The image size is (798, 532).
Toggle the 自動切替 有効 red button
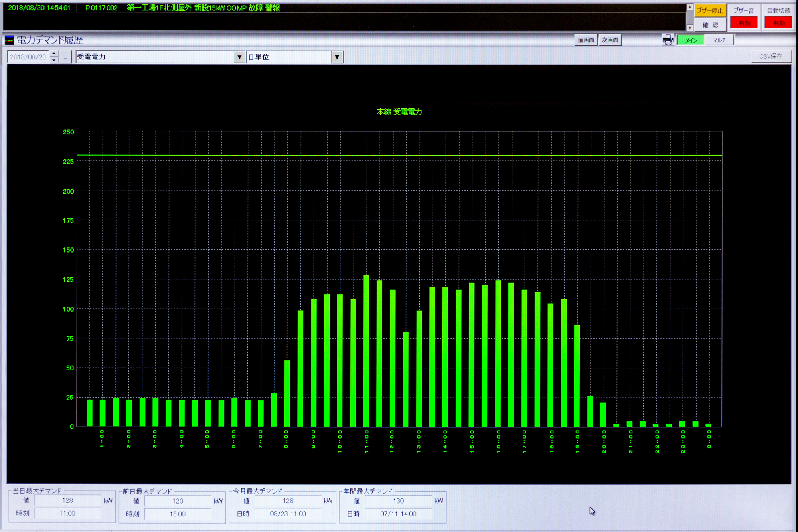point(778,23)
